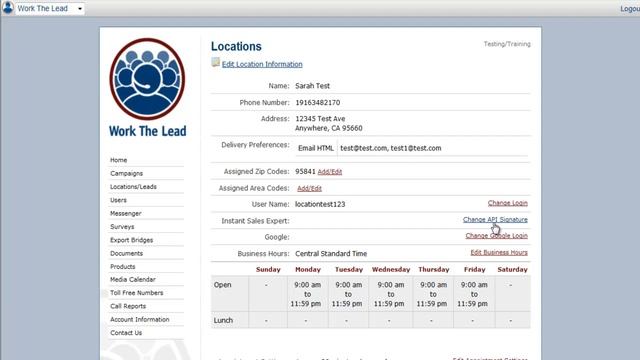Click the edit note icon beside Edit Location Information
640x360 pixels.
click(216, 62)
